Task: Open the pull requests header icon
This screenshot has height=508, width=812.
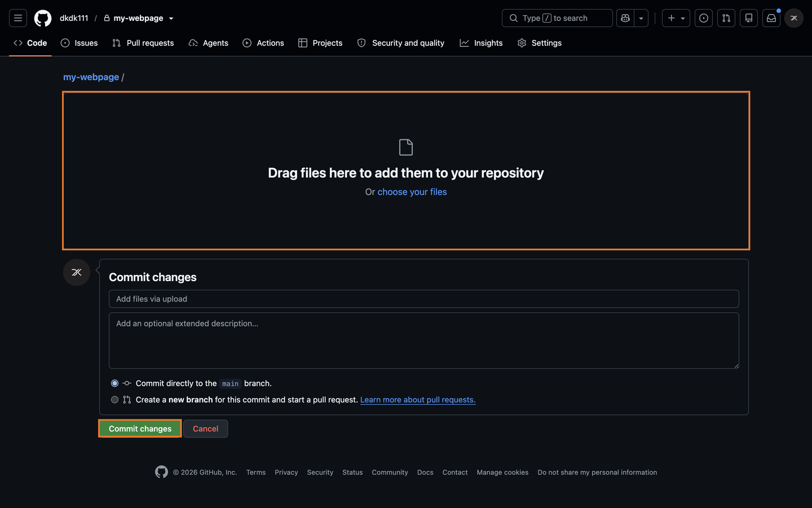Action: (x=726, y=18)
